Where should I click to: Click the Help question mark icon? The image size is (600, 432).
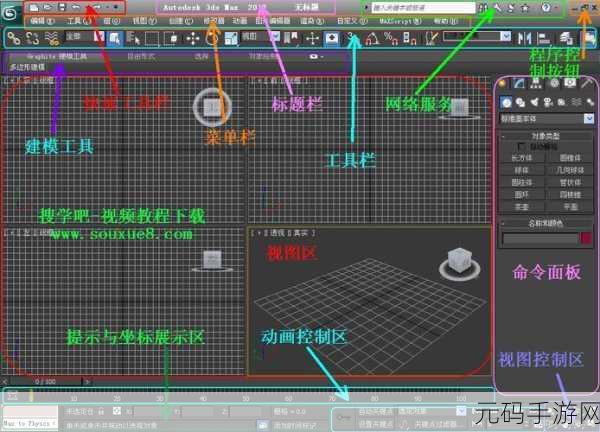pos(546,7)
